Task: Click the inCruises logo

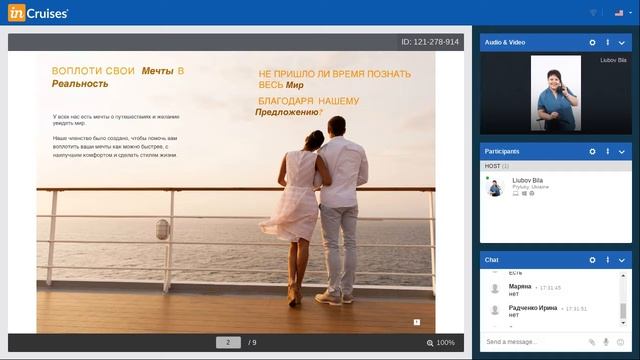Action: click(x=38, y=13)
